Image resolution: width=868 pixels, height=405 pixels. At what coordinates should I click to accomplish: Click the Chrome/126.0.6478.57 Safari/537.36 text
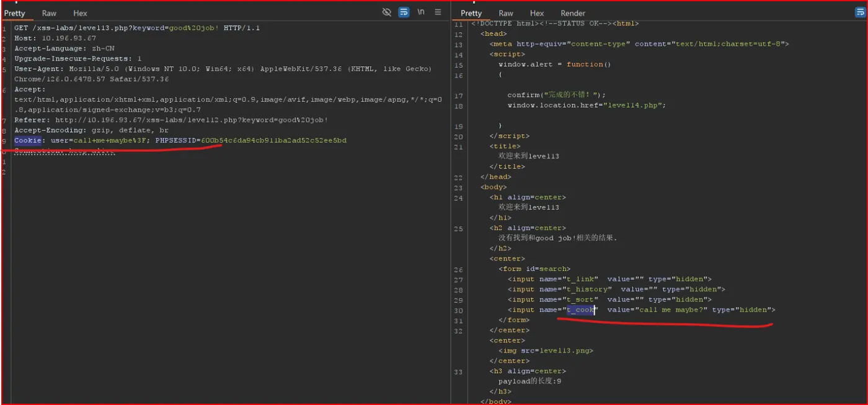[x=92, y=79]
